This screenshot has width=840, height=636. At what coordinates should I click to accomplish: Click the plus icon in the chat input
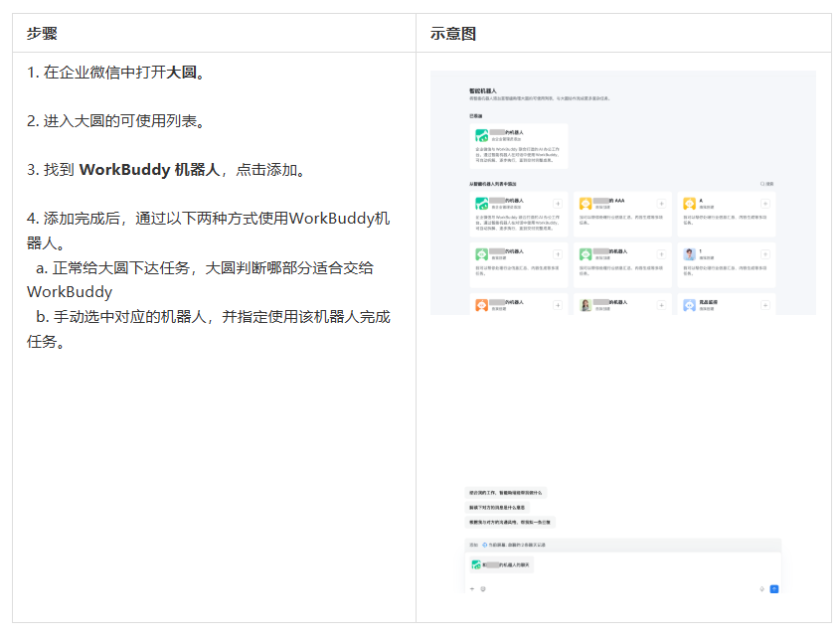pyautogui.click(x=472, y=589)
